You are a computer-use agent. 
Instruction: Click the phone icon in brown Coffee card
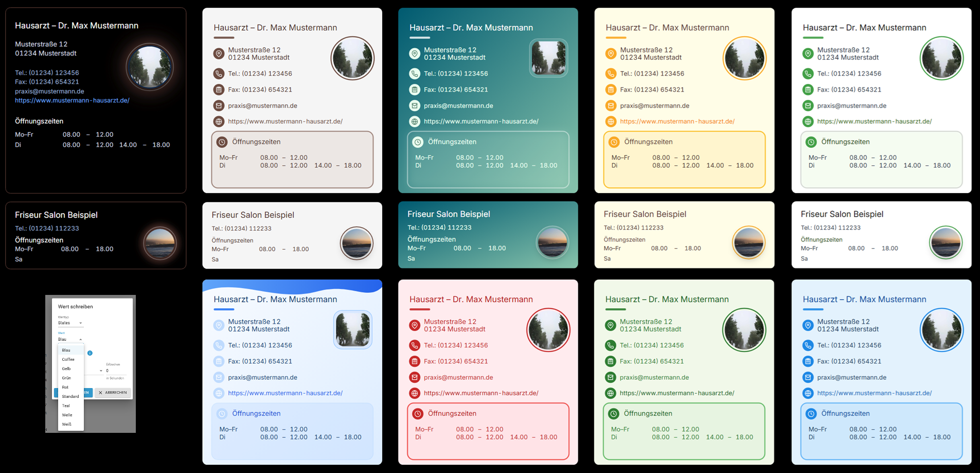click(x=219, y=74)
